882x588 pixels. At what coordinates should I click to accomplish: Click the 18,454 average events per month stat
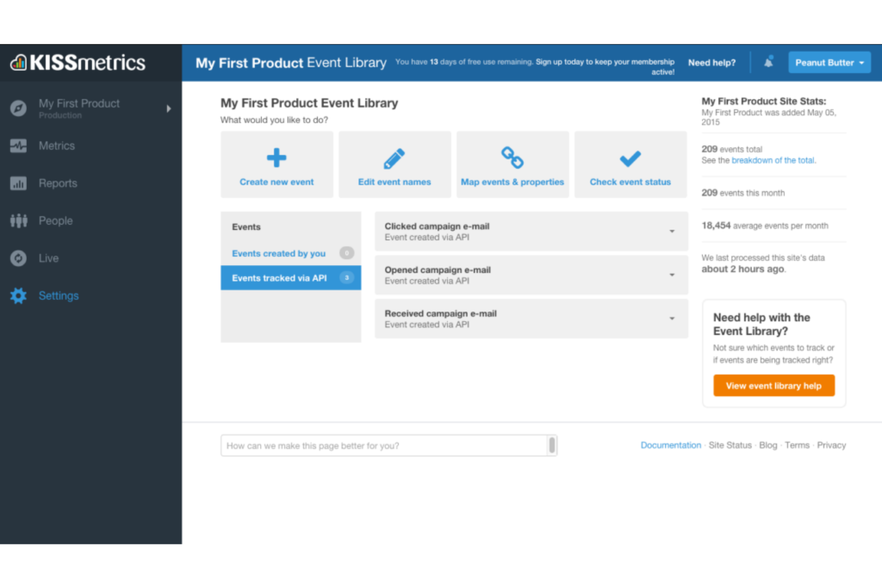765,226
